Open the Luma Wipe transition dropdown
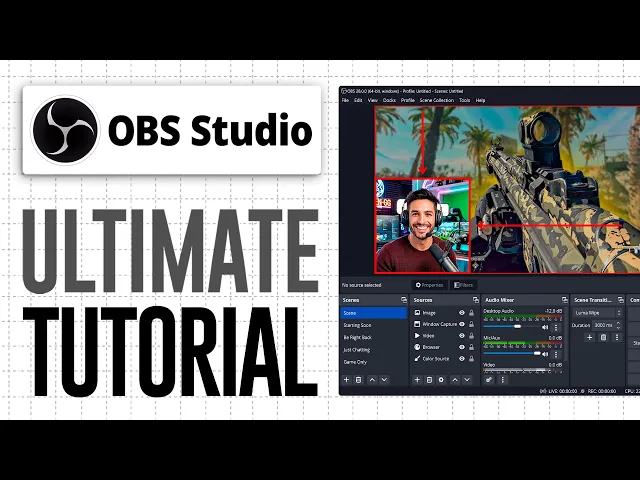The width and height of the screenshot is (640, 480). coord(598,313)
